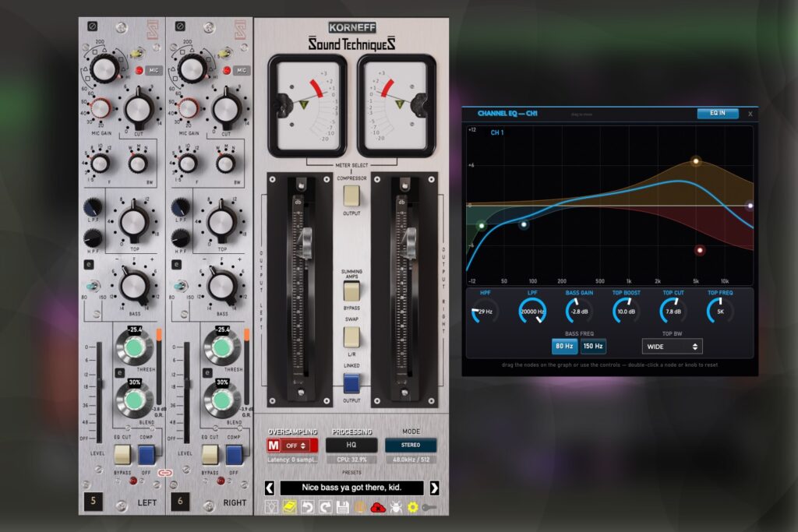Screen dimensions: 798x532
Task: Click the STEREO mode button
Action: pos(411,445)
